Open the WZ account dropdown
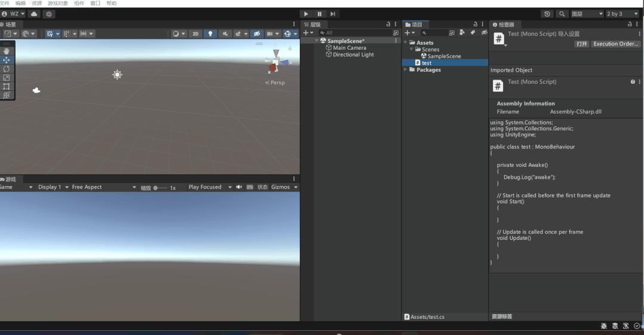The width and height of the screenshot is (644, 335). (x=13, y=14)
